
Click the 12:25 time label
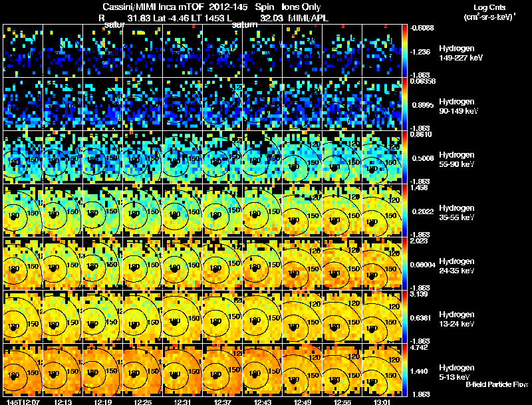tap(143, 402)
